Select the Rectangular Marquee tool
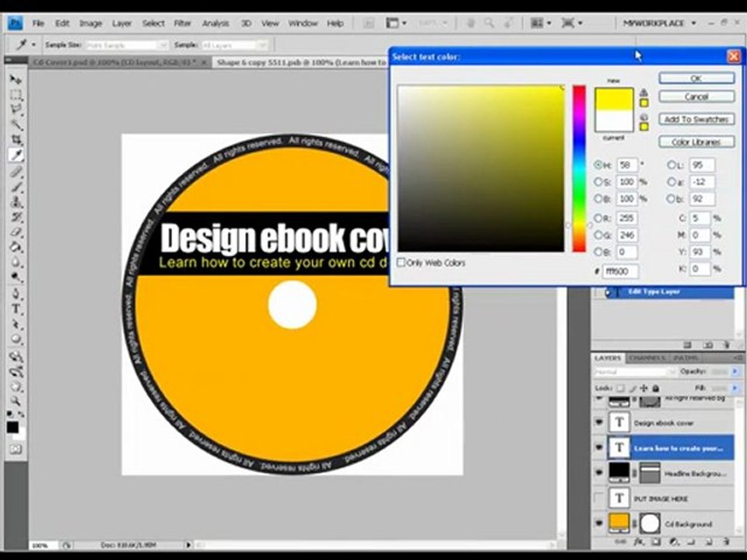The image size is (747, 560). [16, 95]
